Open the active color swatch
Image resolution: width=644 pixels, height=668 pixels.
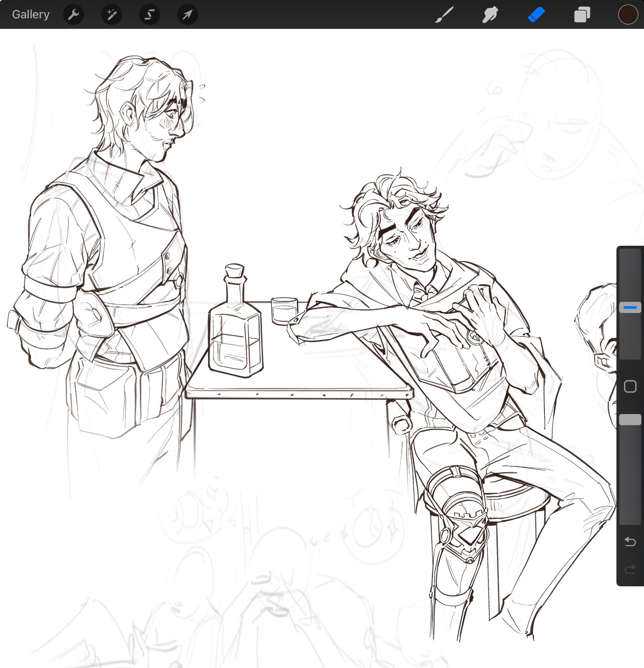(x=628, y=15)
